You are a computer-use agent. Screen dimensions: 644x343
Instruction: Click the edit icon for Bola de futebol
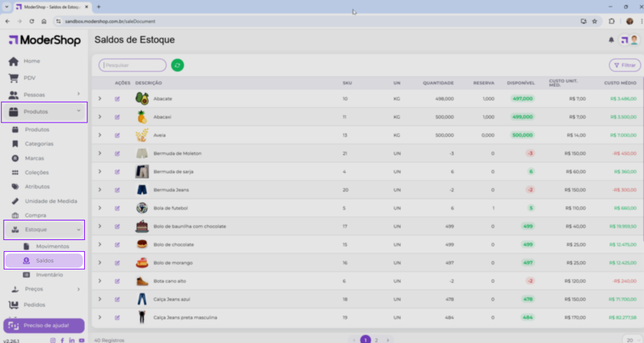point(117,208)
